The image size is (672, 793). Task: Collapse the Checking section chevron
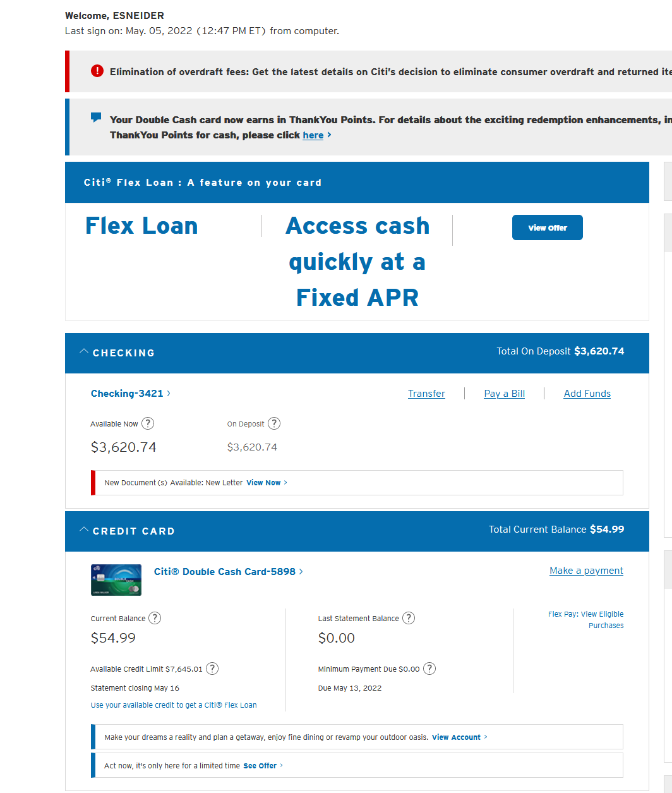click(84, 351)
